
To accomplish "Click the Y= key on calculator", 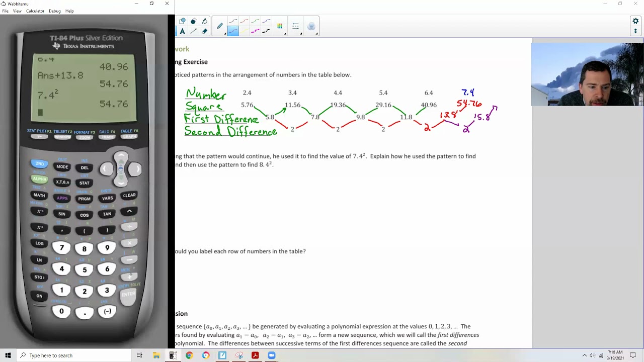I will (39, 137).
